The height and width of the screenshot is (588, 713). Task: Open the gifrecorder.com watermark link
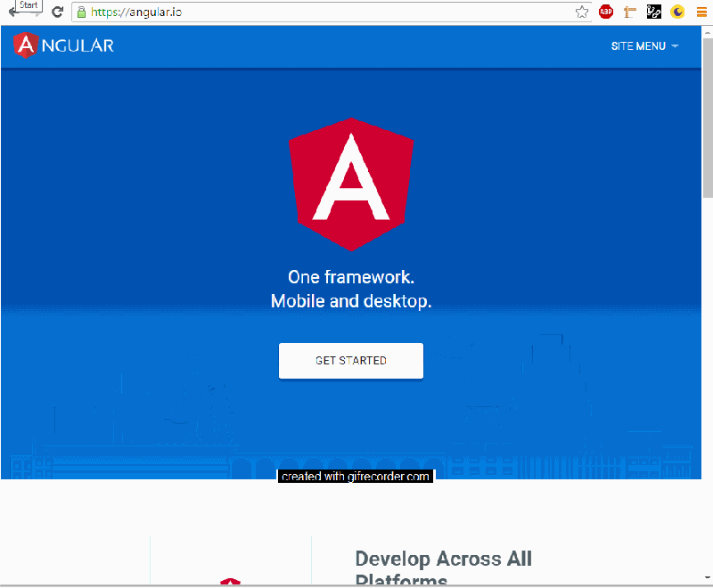pos(356,476)
